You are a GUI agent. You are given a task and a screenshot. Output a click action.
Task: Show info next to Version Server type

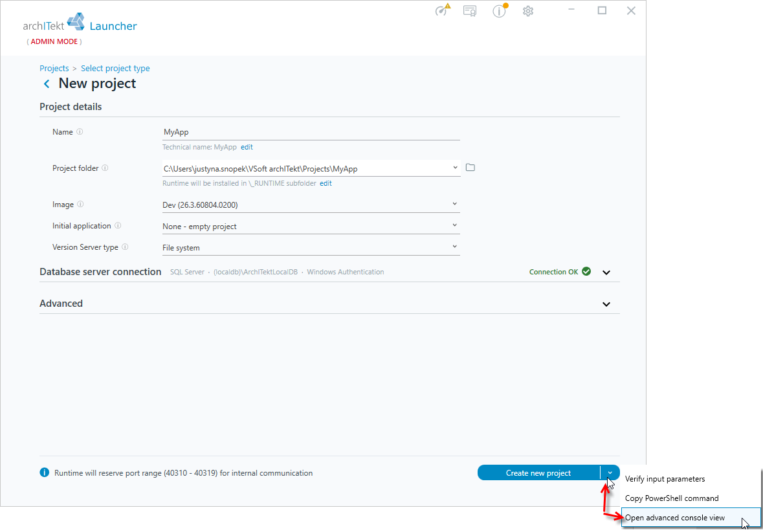click(x=125, y=247)
